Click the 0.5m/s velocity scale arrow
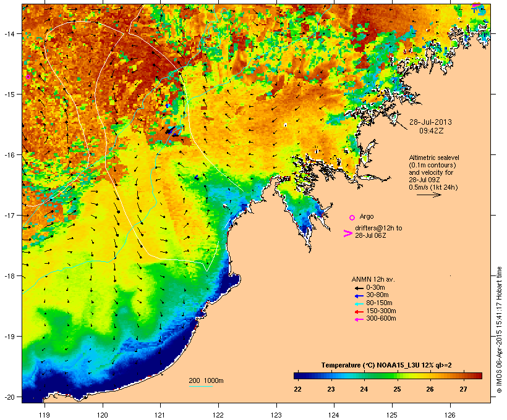 coord(428,195)
